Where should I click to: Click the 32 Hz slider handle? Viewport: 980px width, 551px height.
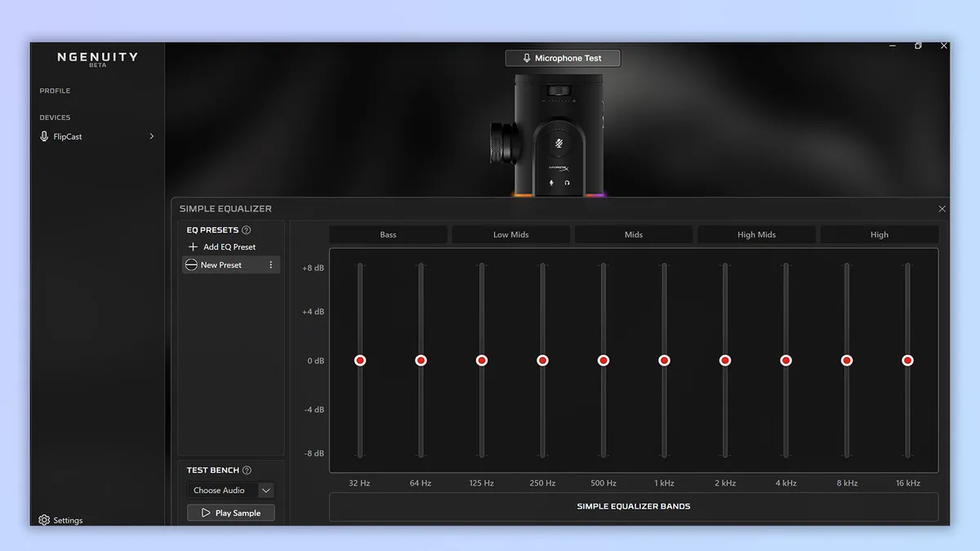[360, 360]
